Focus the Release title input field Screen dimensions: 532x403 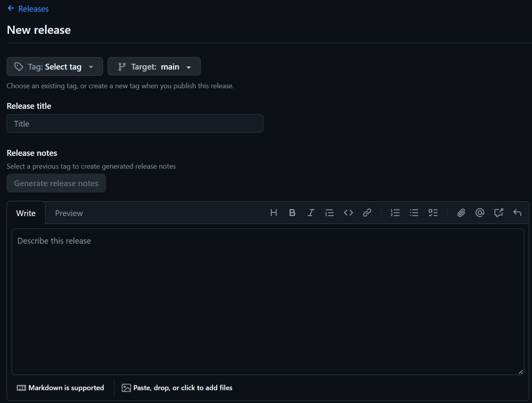click(135, 124)
